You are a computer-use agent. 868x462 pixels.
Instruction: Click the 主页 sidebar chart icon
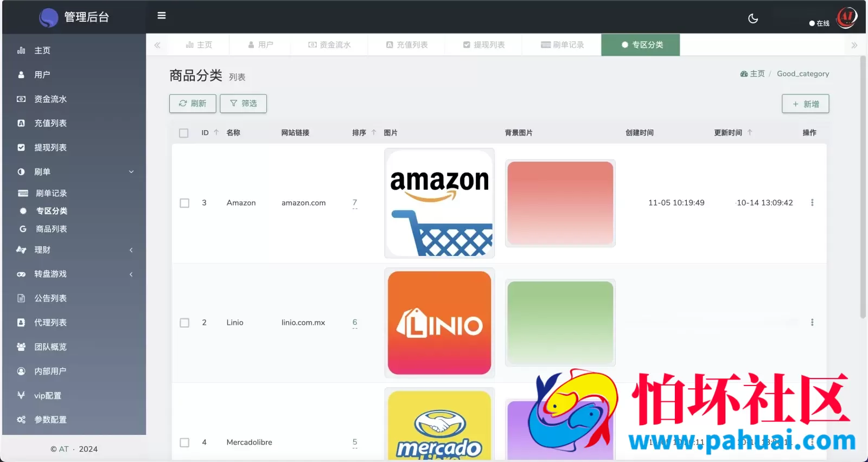coord(21,50)
